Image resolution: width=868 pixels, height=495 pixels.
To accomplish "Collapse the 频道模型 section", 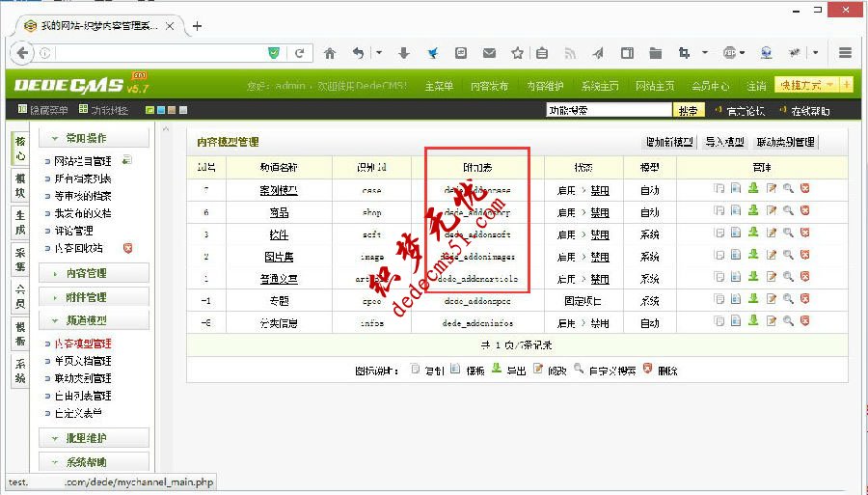I will tap(94, 320).
